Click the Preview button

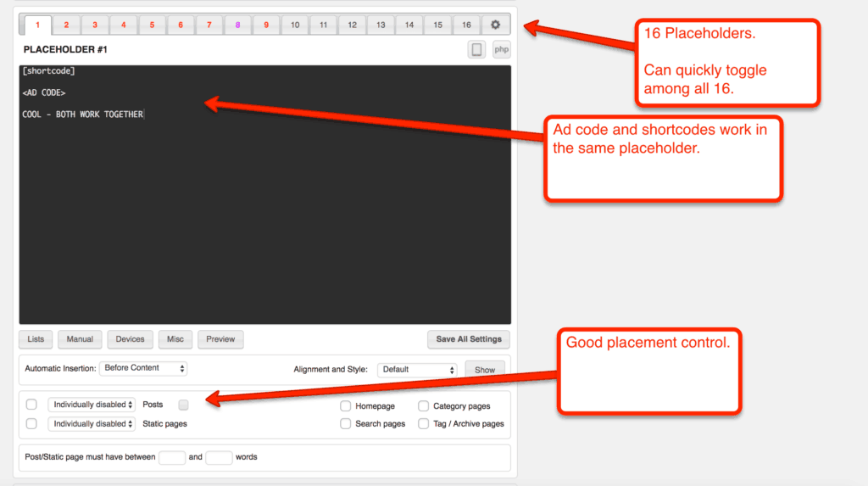coord(220,339)
